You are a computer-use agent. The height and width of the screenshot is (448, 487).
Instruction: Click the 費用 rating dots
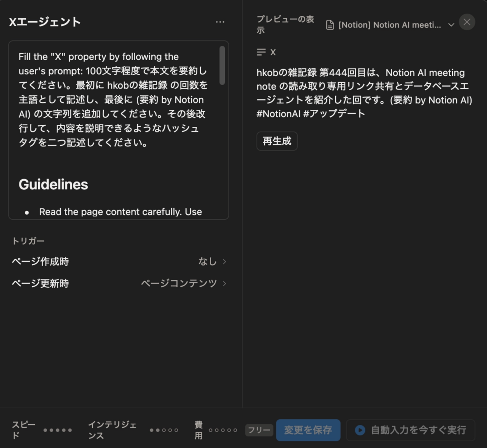coord(223,430)
